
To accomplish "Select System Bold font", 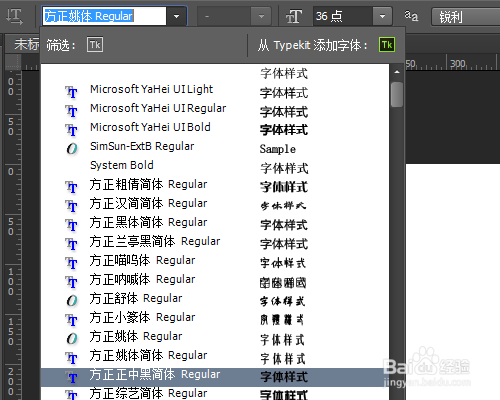I will (x=215, y=165).
